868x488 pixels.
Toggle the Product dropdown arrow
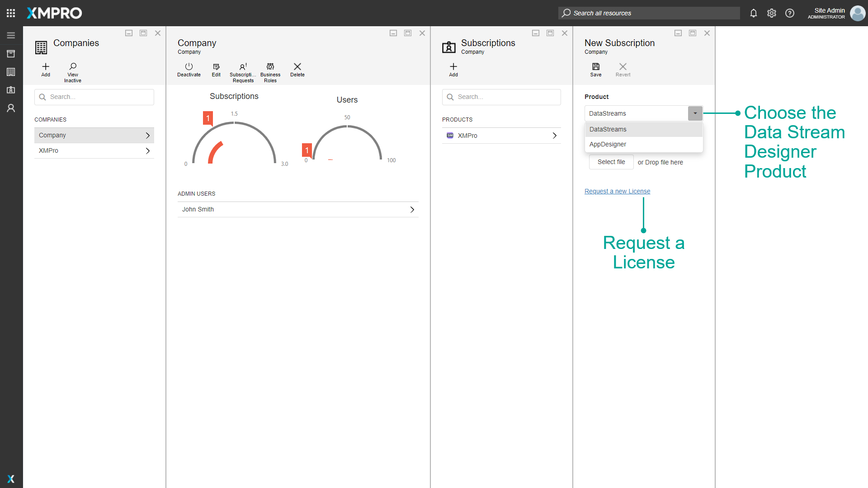pos(695,113)
